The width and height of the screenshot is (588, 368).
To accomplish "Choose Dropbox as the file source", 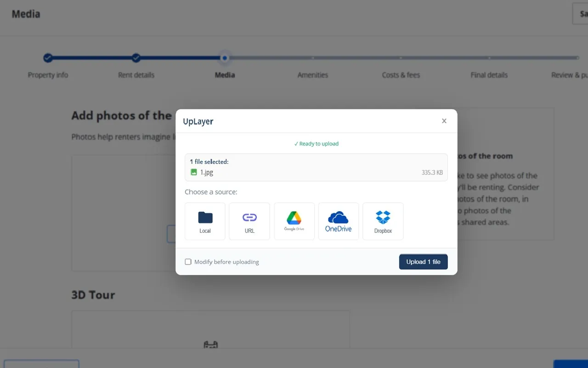I will tap(383, 221).
